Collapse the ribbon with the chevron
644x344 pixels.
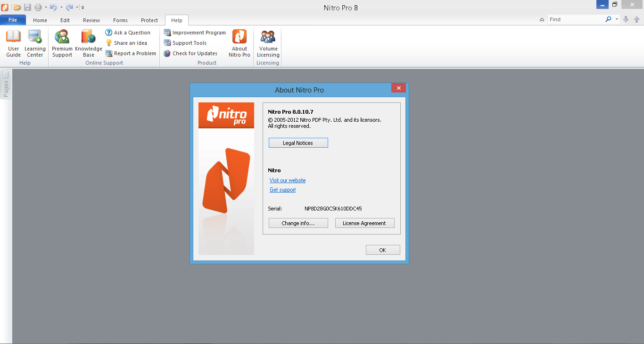point(542,19)
